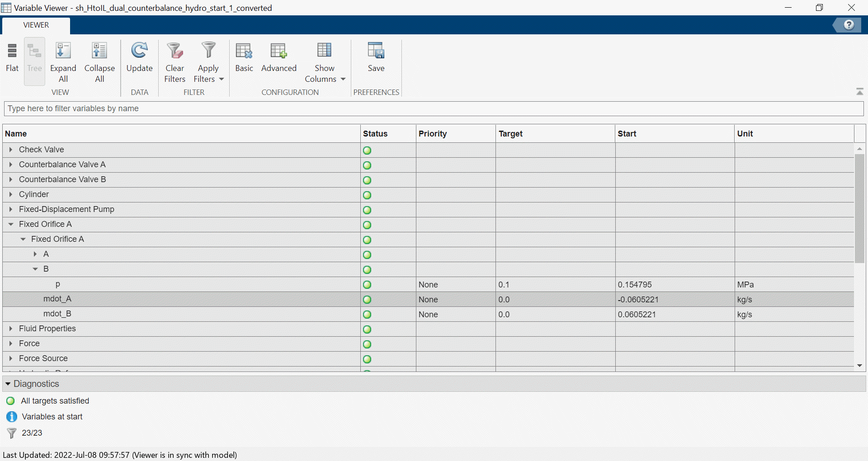This screenshot has width=868, height=461.
Task: Select the VIEWER tab
Action: (36, 25)
